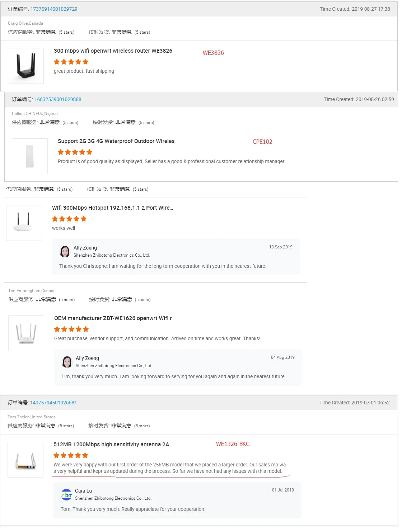This screenshot has height=532, width=402.
Task: Open Wifi 300Mbps Hotspot 192.168.1.1 product title
Action: click(112, 208)
